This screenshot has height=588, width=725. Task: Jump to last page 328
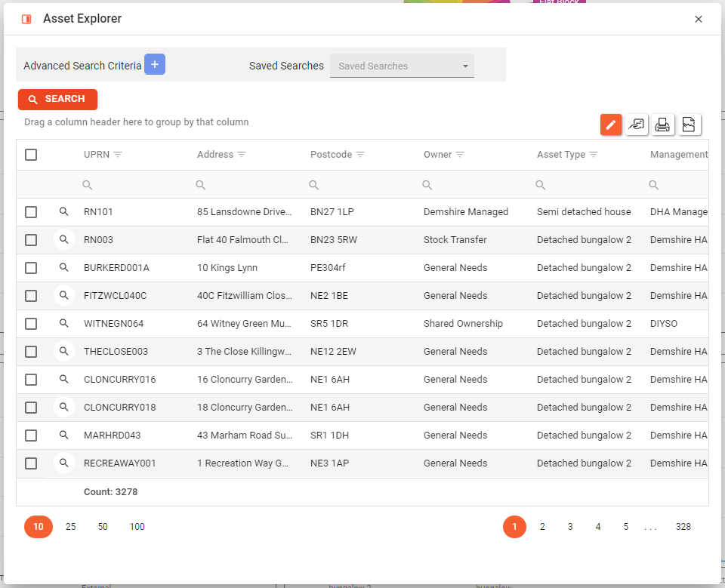pyautogui.click(x=683, y=527)
